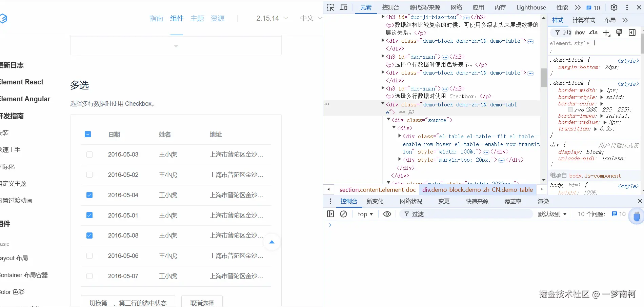Focus the console 过滤 filter field
644x307 pixels.
click(x=466, y=214)
